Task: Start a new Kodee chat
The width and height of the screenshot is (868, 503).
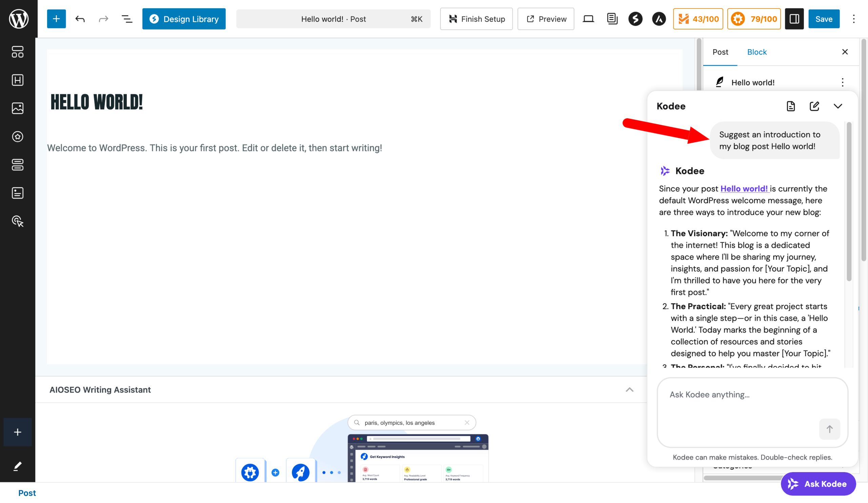Action: click(x=814, y=106)
